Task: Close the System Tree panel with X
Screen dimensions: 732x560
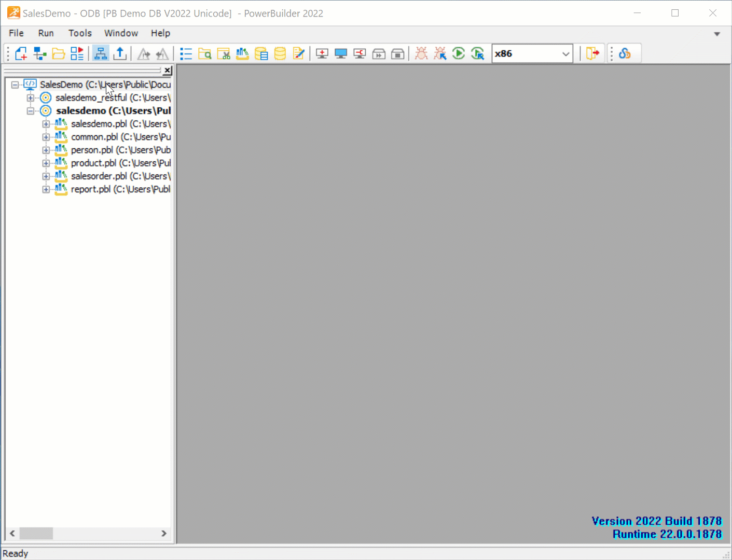Action: pos(168,71)
